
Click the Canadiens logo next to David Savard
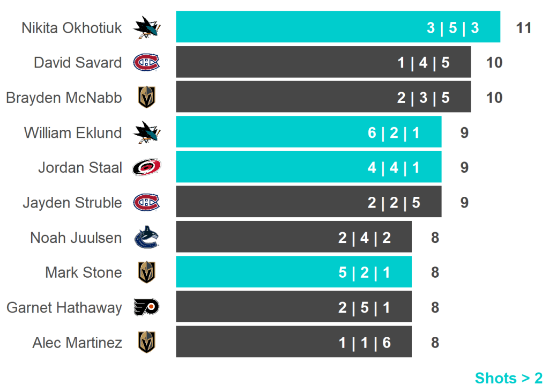146,63
